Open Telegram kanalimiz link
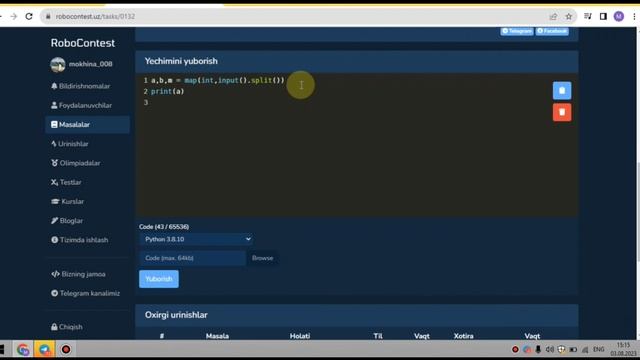The width and height of the screenshot is (640, 360). click(x=86, y=293)
